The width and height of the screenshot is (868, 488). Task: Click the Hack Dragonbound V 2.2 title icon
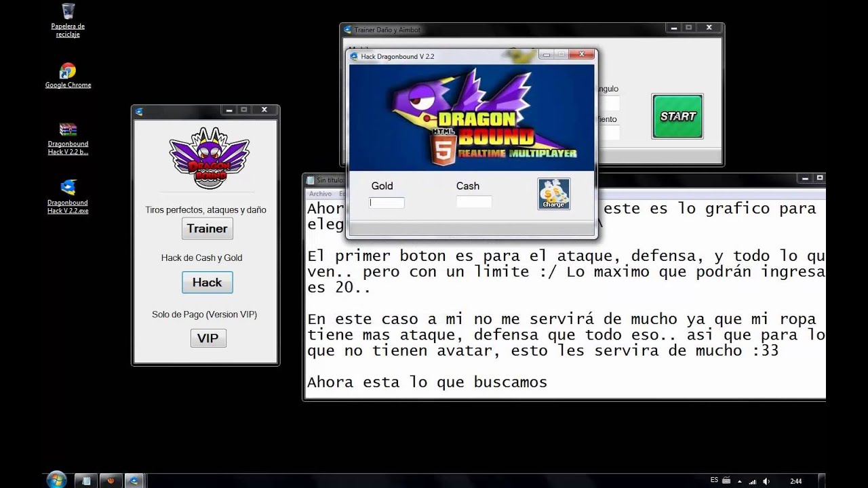[354, 56]
